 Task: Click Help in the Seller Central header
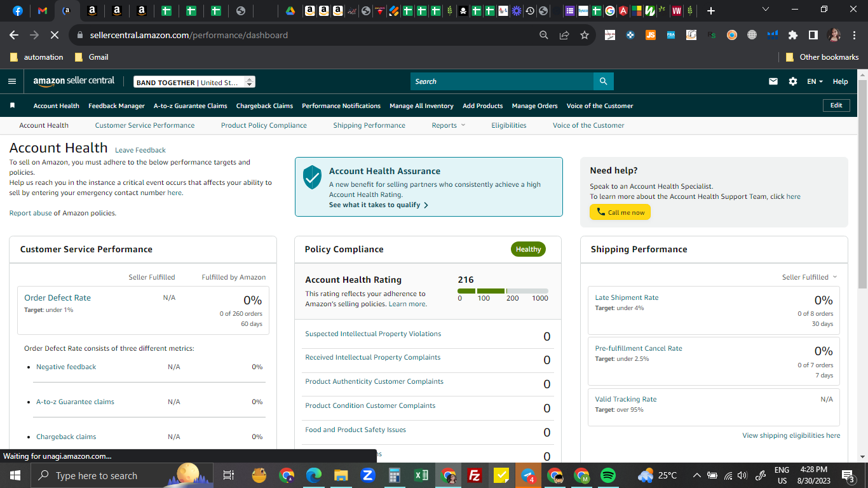point(840,81)
